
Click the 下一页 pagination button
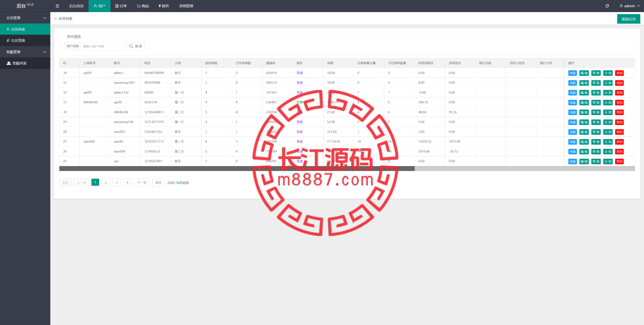142,183
